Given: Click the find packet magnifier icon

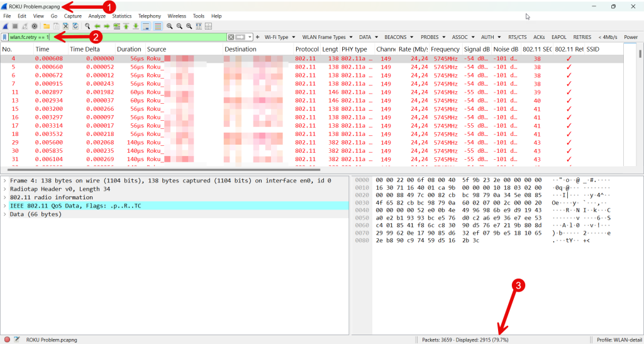Looking at the screenshot, I should (89, 26).
